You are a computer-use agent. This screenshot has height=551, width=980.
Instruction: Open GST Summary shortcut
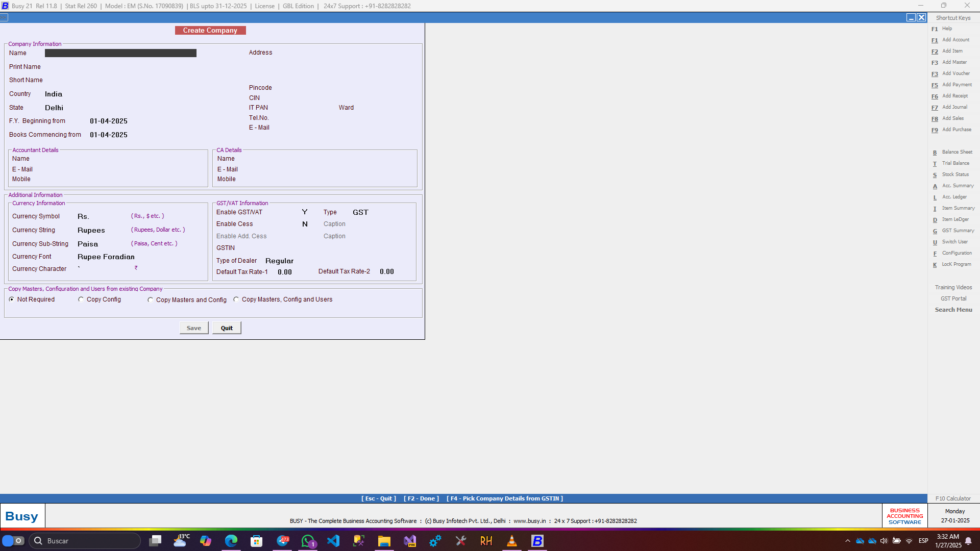coord(953,231)
